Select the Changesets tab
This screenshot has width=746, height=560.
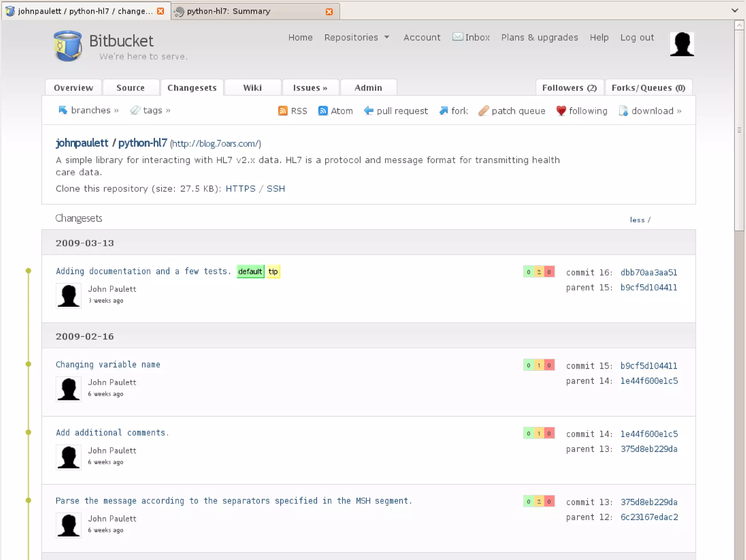[192, 88]
